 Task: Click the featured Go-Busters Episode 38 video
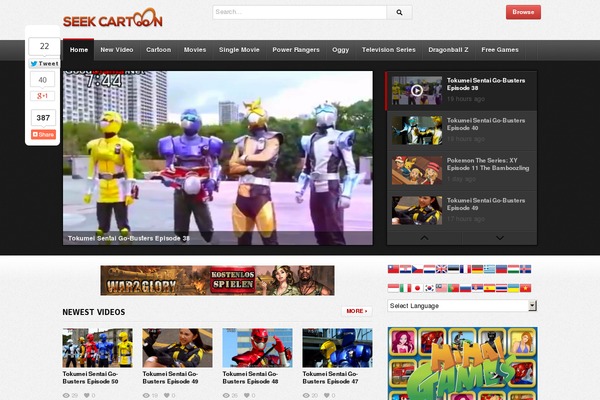(x=218, y=158)
